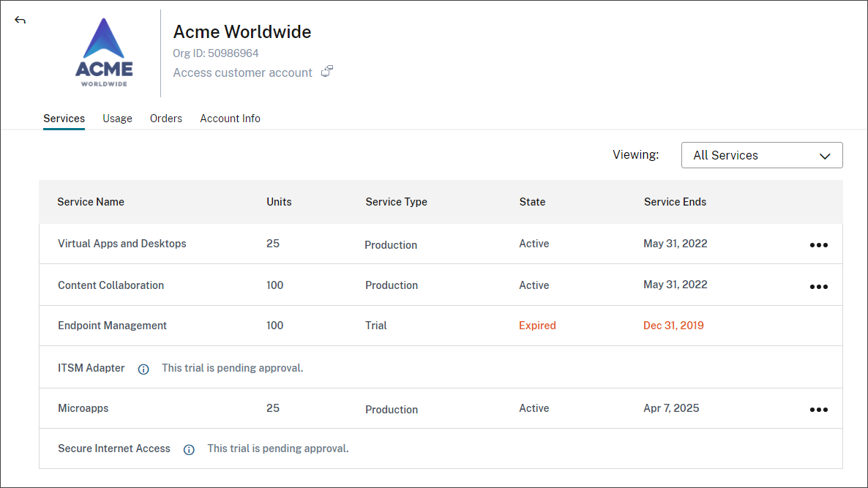
Task: Click the external-link icon beside Access customer account
Action: pyautogui.click(x=327, y=72)
